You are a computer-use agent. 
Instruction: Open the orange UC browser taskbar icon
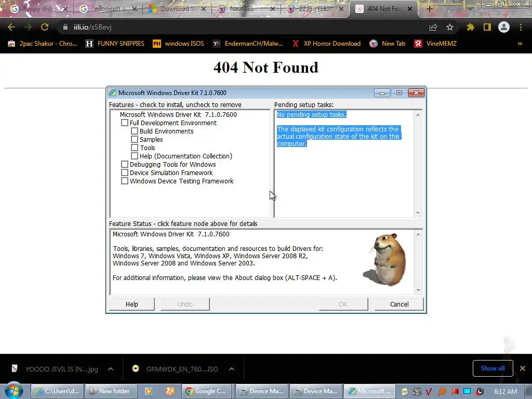(x=170, y=391)
